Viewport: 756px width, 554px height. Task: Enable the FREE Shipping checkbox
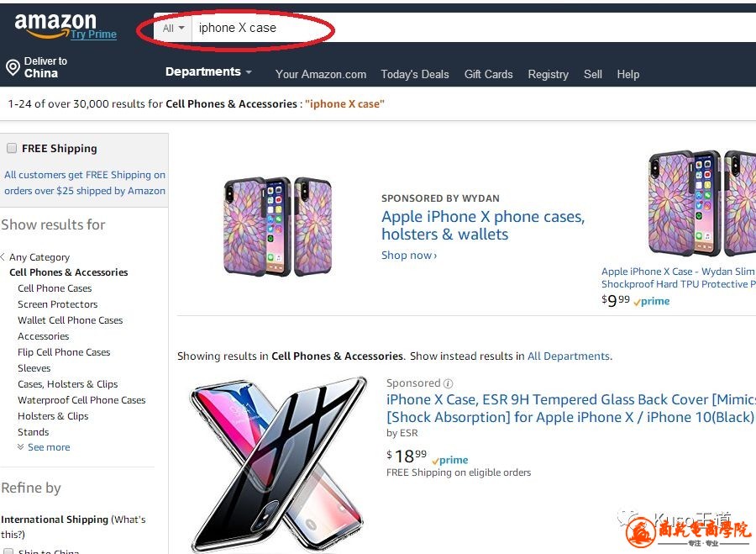point(12,148)
